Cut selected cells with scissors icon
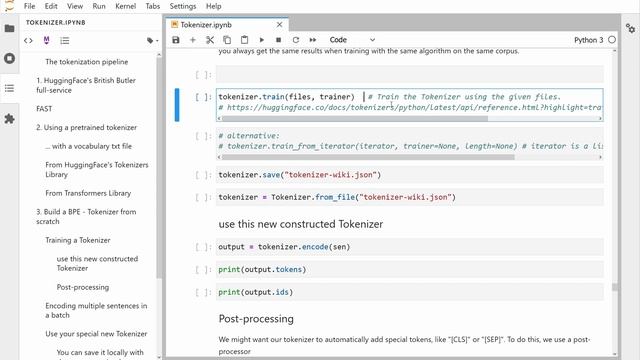The image size is (640, 360). click(x=210, y=40)
